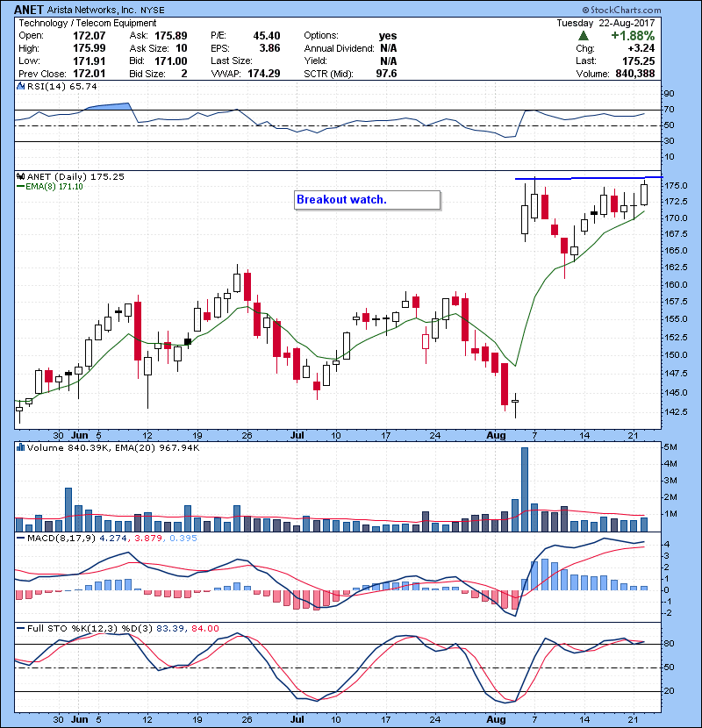Click the 'Aug' label on the price chart axis
Screen dimensions: 702x728
pyautogui.click(x=496, y=436)
